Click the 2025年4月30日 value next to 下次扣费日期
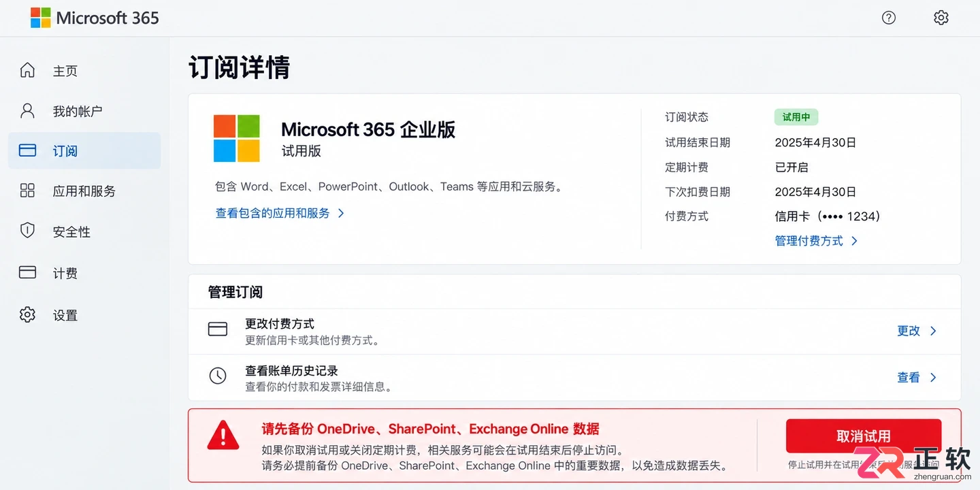This screenshot has width=980, height=490. pos(815,192)
